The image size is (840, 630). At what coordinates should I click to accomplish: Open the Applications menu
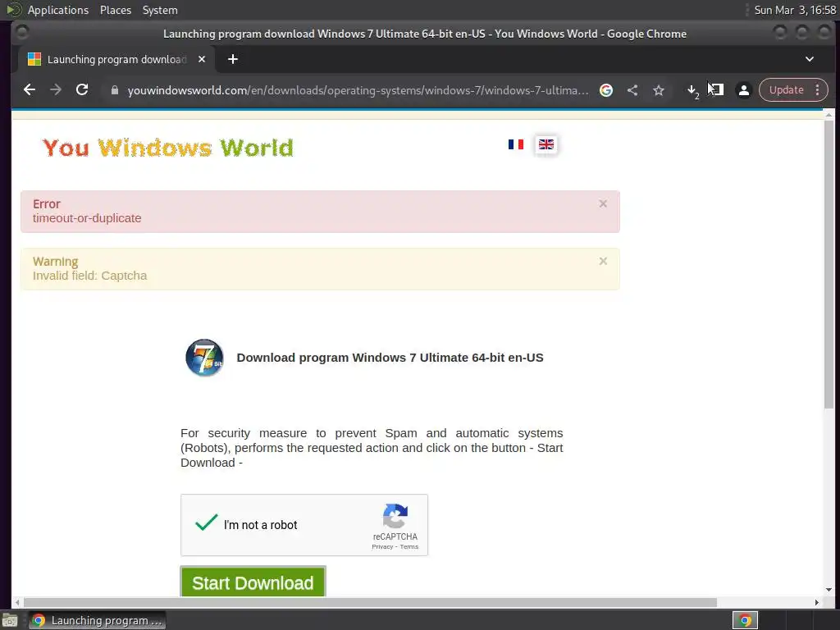click(58, 10)
